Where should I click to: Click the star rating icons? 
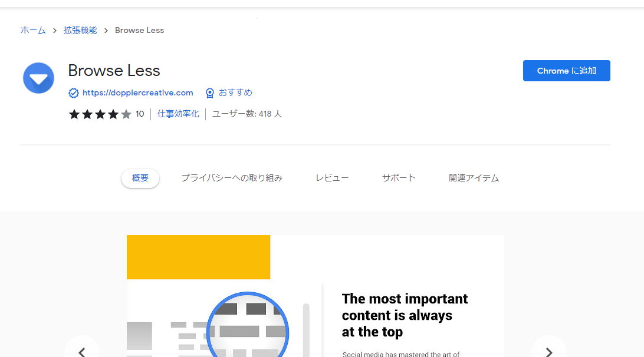pos(100,114)
